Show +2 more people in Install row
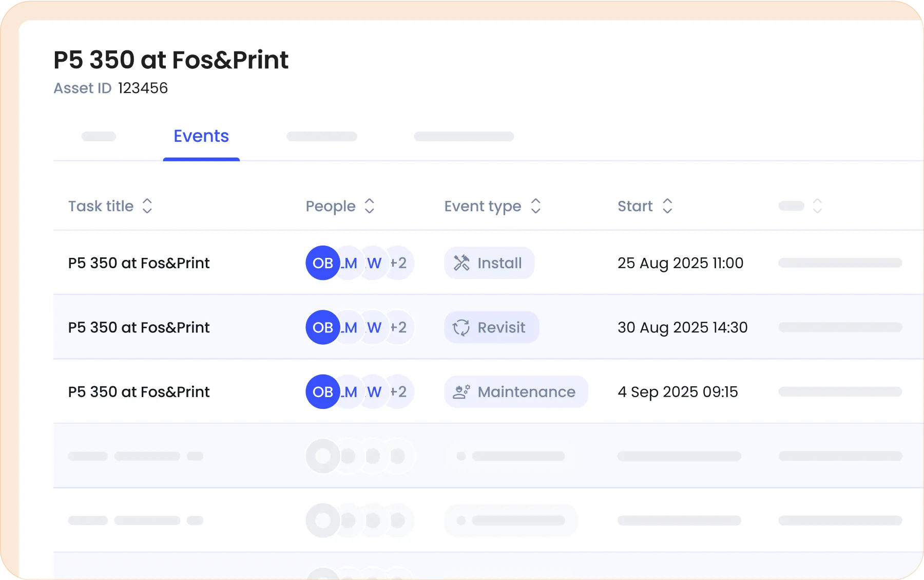 click(399, 263)
